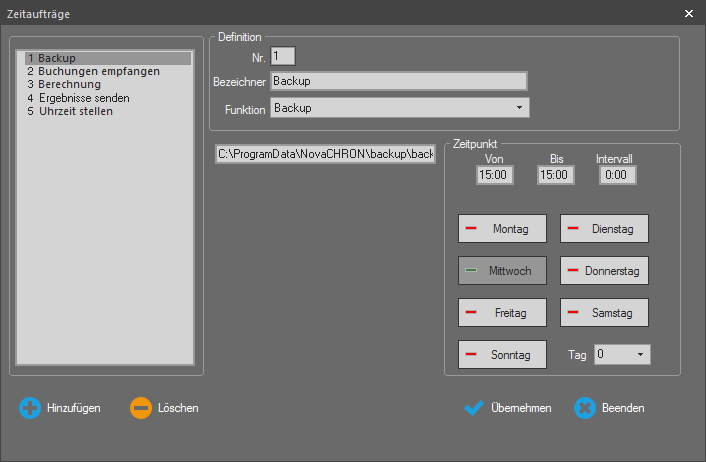This screenshot has height=462, width=706.
Task: Enable Dienstag for the schedule
Action: pyautogui.click(x=604, y=228)
